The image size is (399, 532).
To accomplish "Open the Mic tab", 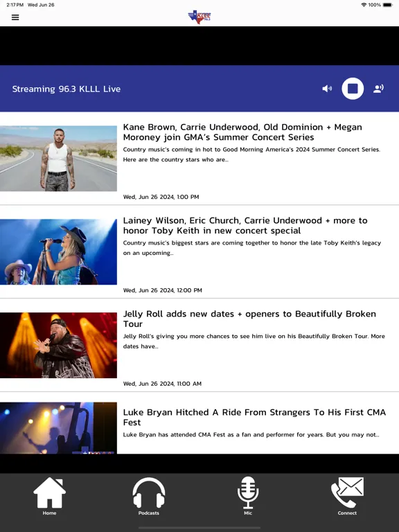I will pyautogui.click(x=248, y=496).
